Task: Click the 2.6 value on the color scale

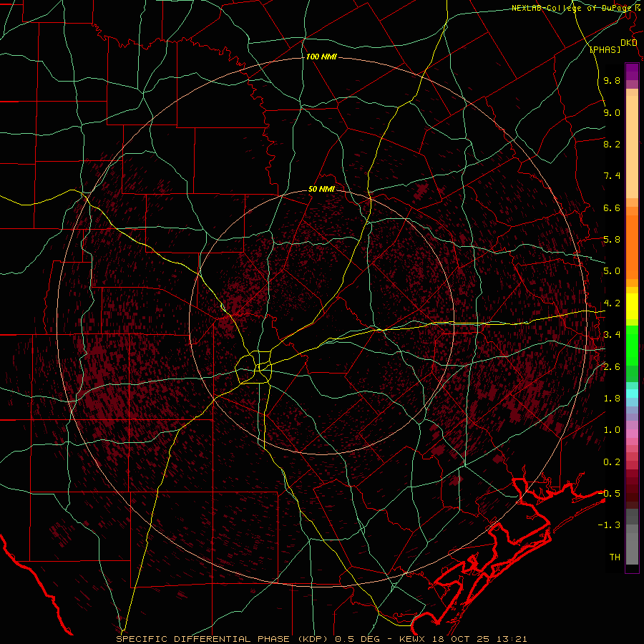Action: [612, 367]
